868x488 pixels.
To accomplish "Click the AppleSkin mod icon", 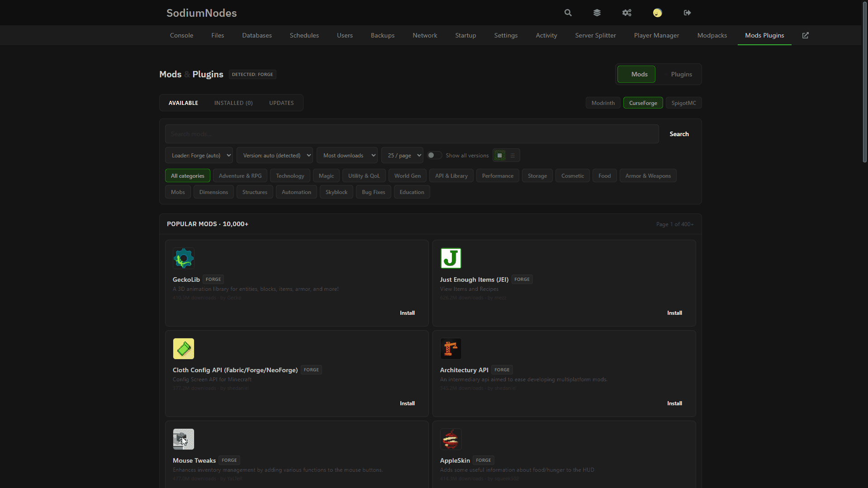I will point(451,439).
